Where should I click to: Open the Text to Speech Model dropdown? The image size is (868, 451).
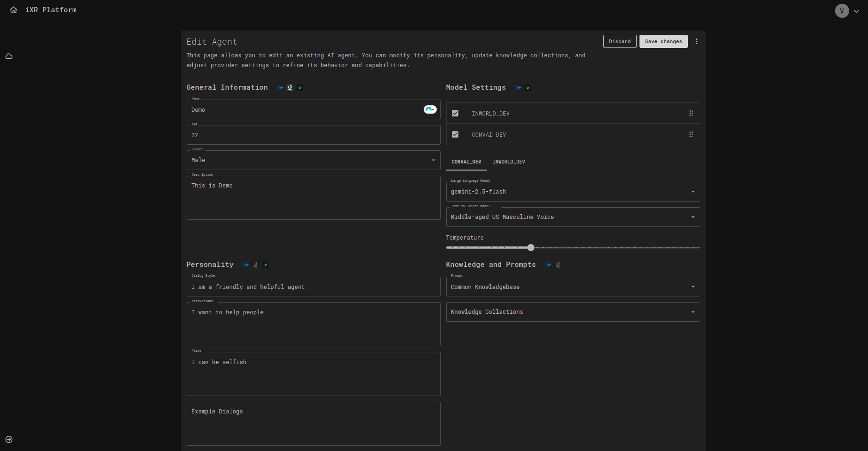click(572, 217)
